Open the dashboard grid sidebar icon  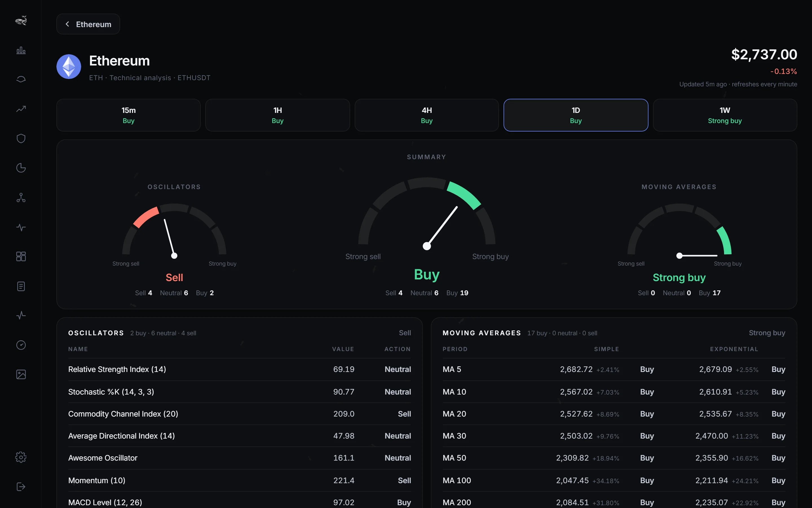click(21, 257)
